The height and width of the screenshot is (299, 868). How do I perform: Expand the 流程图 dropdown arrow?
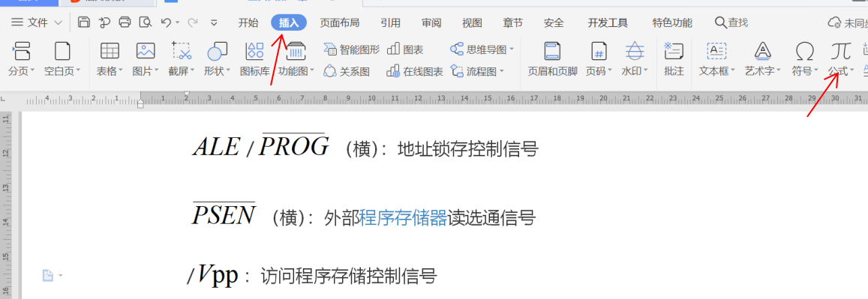(502, 70)
